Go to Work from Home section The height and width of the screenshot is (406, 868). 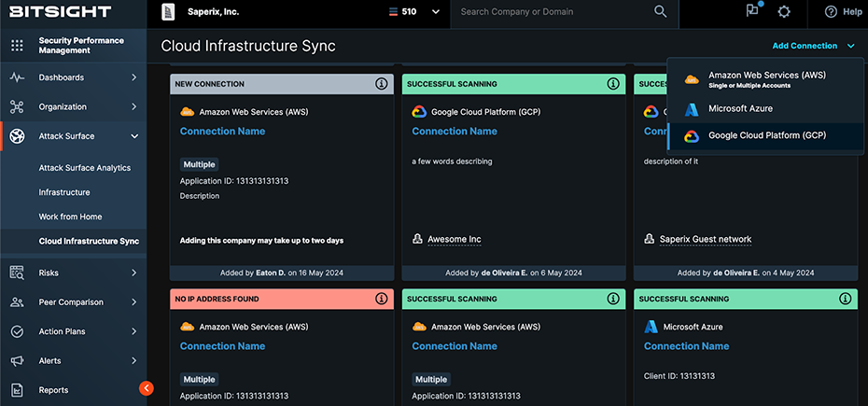coord(70,217)
